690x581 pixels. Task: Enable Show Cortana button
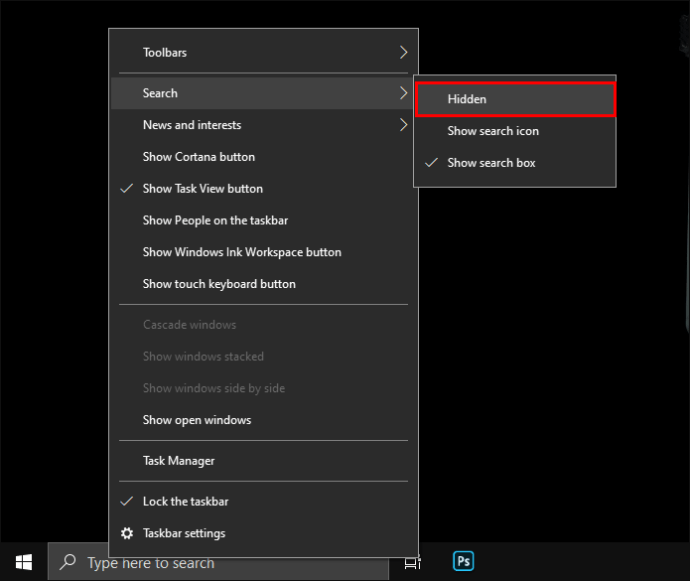pyautogui.click(x=264, y=157)
